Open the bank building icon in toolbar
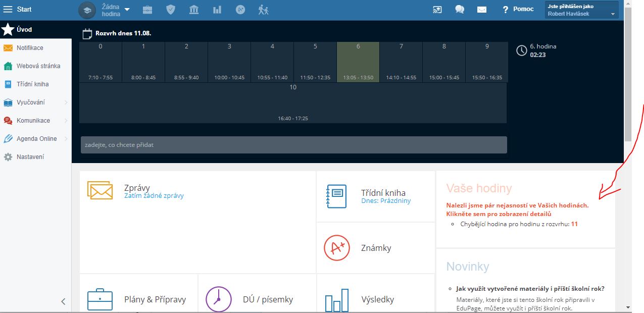 (x=194, y=10)
